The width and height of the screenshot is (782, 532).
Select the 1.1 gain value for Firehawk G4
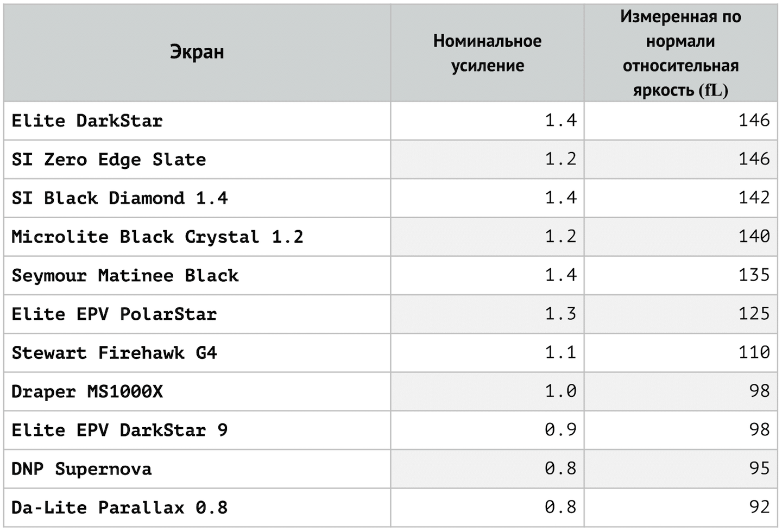[560, 352]
